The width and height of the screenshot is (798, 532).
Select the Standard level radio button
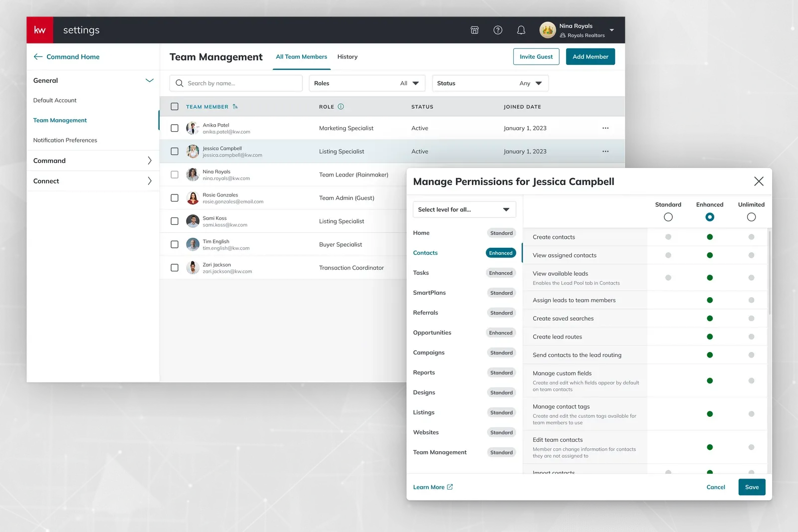[668, 217]
